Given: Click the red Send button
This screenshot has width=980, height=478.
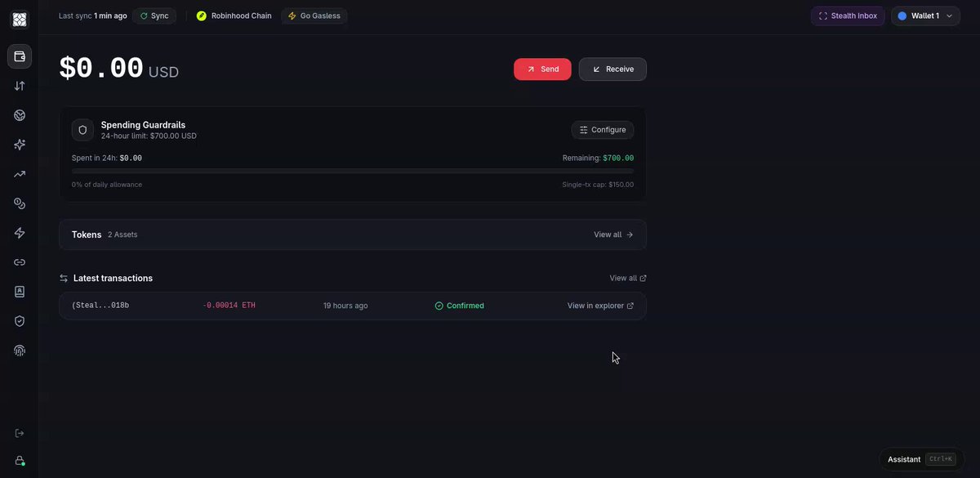Looking at the screenshot, I should pos(542,69).
